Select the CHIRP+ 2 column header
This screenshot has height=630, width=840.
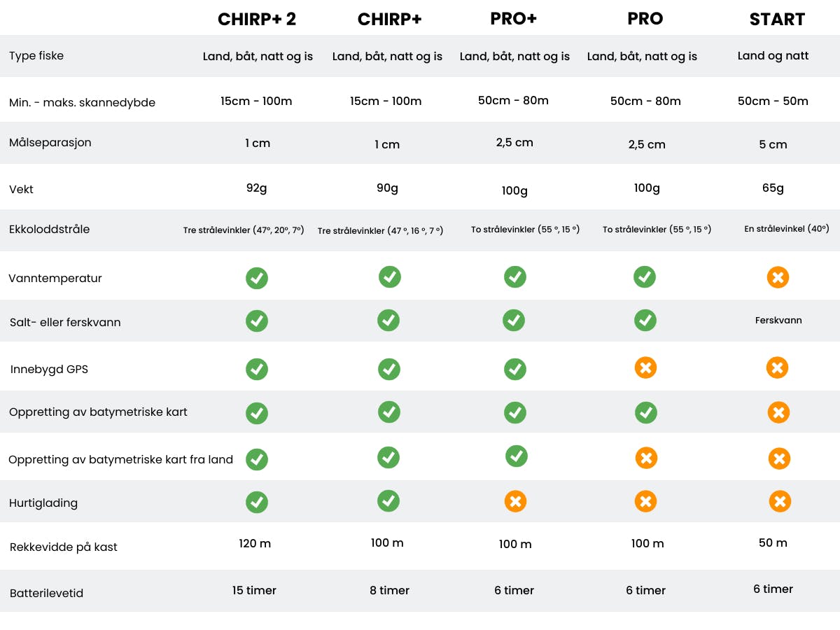(x=257, y=20)
